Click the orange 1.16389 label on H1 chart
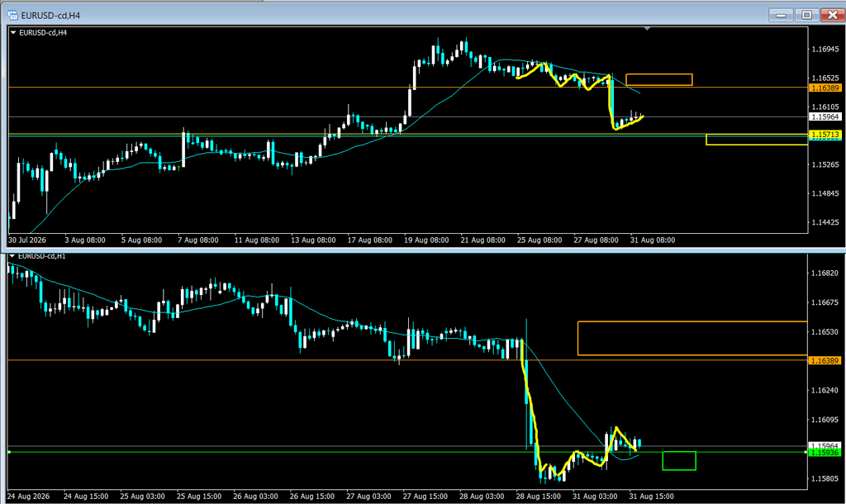 (825, 360)
